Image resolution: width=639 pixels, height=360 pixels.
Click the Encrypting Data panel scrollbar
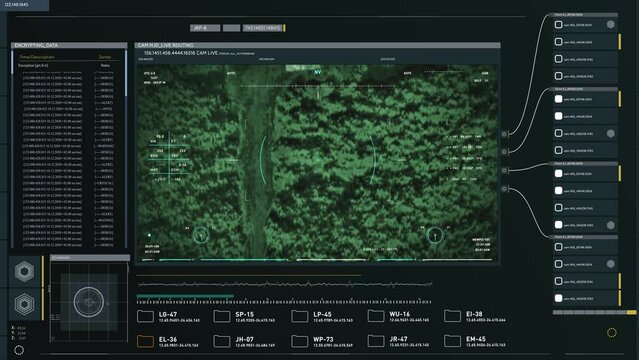pos(126,149)
